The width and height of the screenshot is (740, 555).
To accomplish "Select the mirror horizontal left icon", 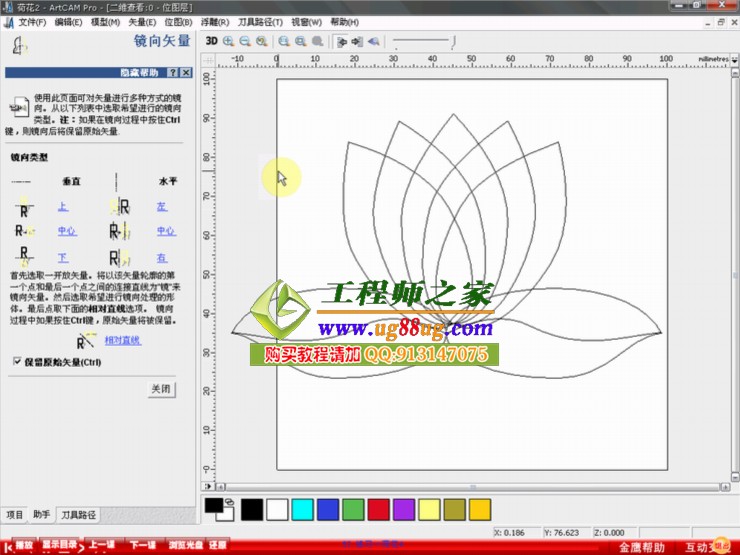I will click(x=121, y=207).
